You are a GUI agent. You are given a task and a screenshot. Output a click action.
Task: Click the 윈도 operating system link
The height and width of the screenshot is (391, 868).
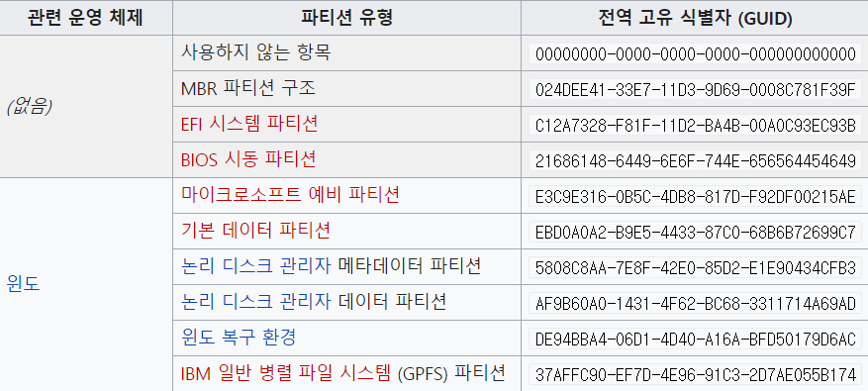pyautogui.click(x=23, y=284)
